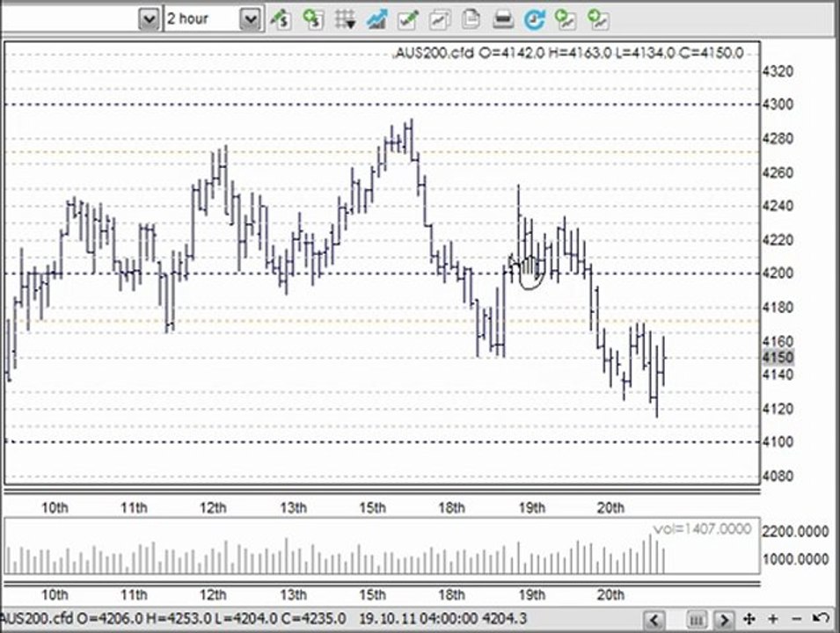The height and width of the screenshot is (633, 840).
Task: Click the blue refresh clock icon
Action: point(534,20)
